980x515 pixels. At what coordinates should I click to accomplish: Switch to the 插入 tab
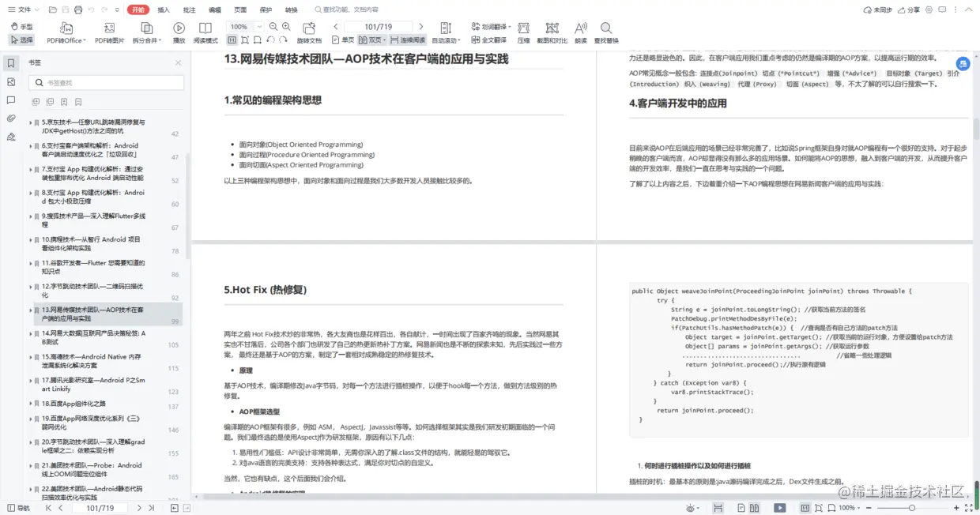point(164,9)
